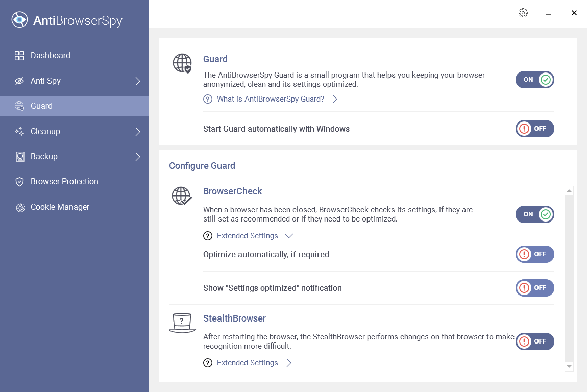This screenshot has width=587, height=392.
Task: Click the question mark icon beside 'What is AntiBrowserSpy Guard?'
Action: (x=208, y=99)
